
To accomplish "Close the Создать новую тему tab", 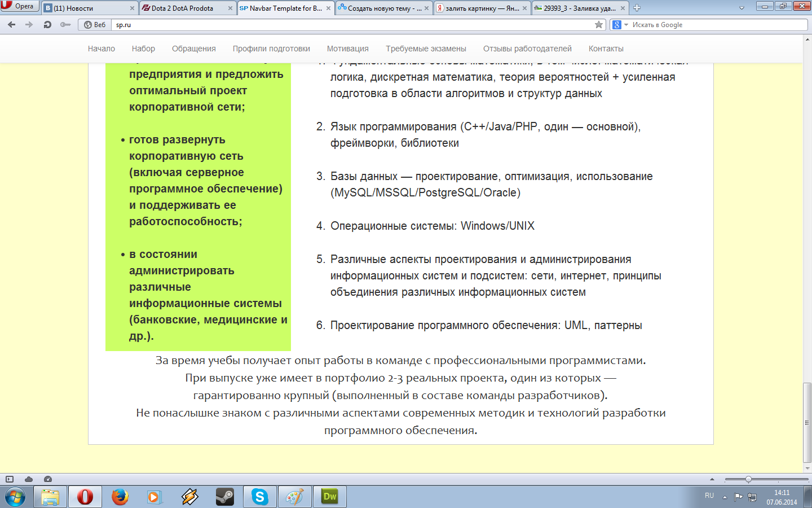I will (426, 8).
